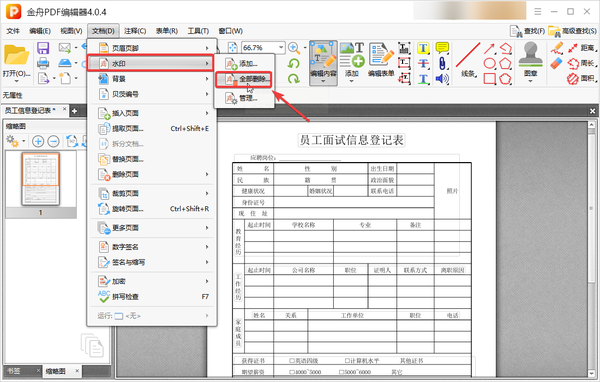Expand the arrow under 图章 stamp

tap(530, 81)
